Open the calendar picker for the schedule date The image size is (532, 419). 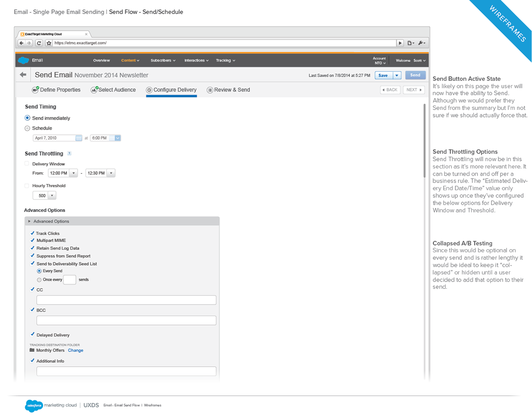(x=79, y=138)
